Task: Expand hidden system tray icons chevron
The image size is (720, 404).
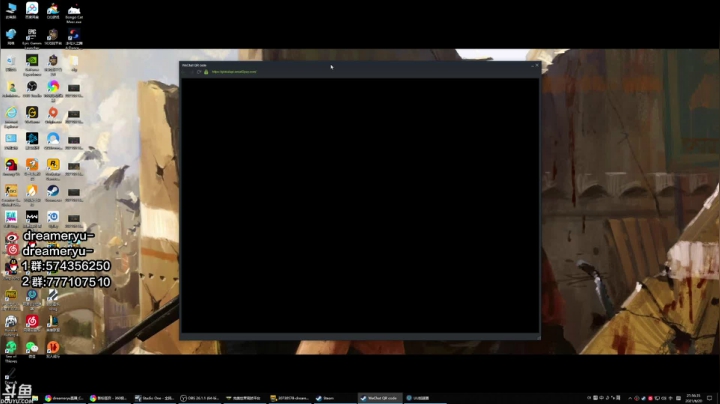Action: click(630, 398)
